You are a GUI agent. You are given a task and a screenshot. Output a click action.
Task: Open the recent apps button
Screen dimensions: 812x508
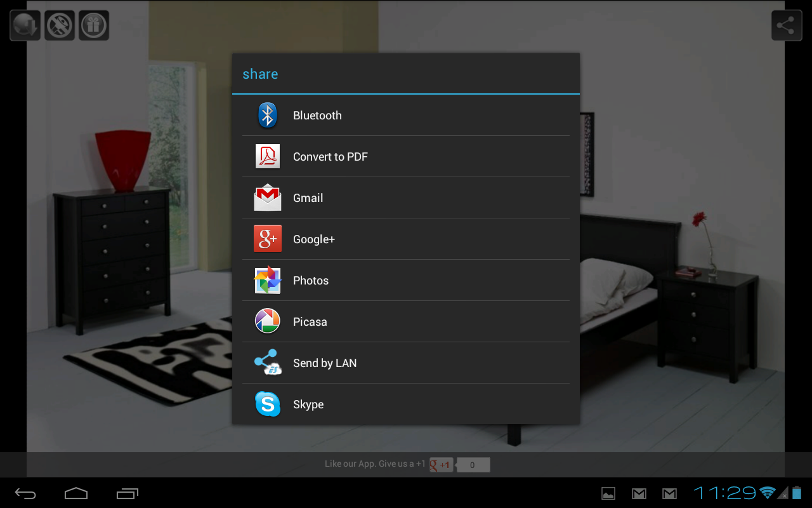128,493
